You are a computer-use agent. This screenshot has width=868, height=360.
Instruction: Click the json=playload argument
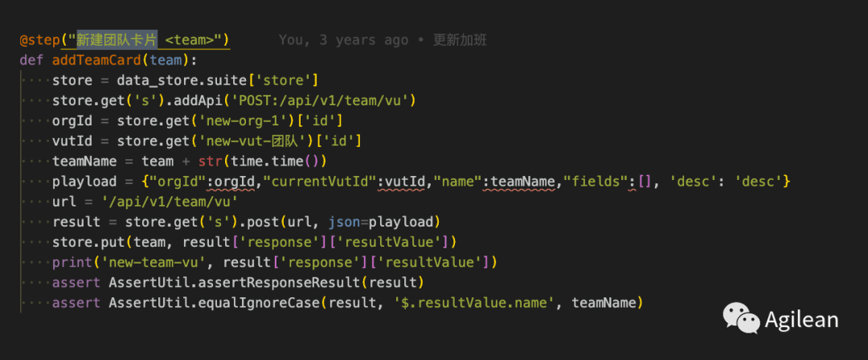coord(380,222)
